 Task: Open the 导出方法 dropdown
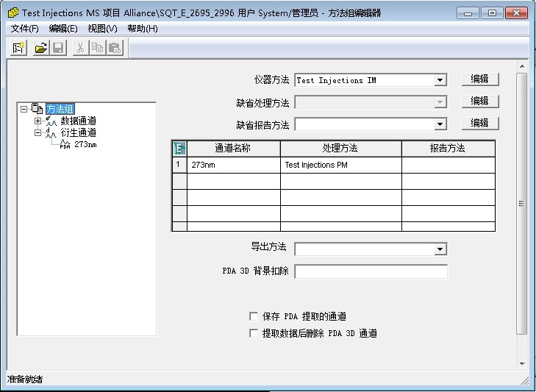[440, 249]
